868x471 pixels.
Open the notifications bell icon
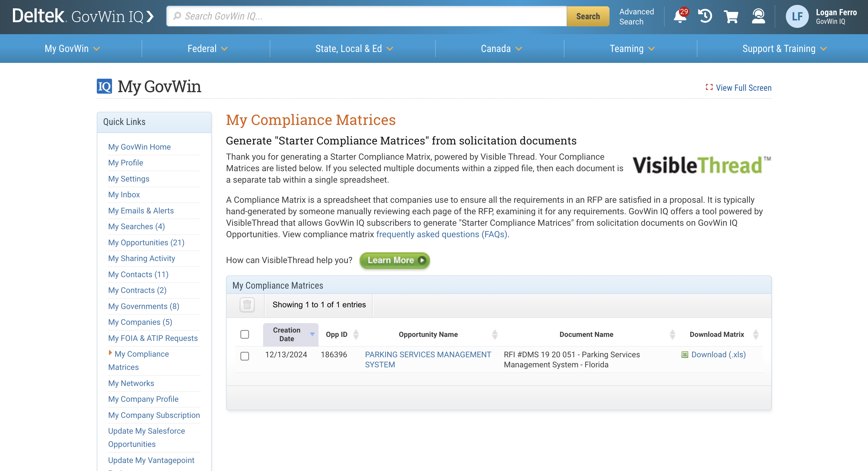680,16
